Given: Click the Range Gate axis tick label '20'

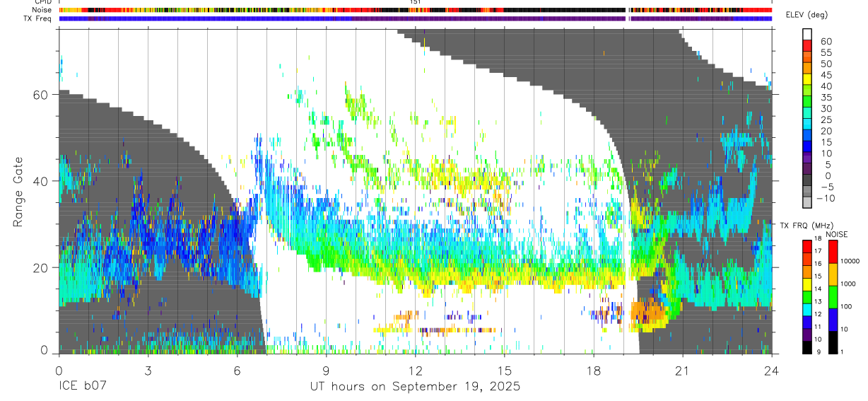Looking at the screenshot, I should coord(40,267).
